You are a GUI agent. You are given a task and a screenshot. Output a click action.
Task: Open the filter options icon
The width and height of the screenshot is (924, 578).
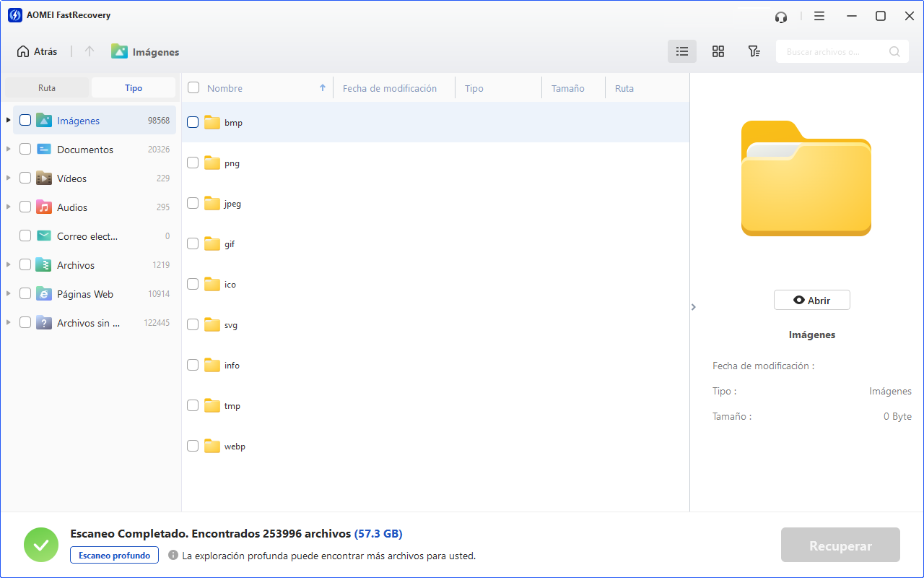click(x=754, y=51)
